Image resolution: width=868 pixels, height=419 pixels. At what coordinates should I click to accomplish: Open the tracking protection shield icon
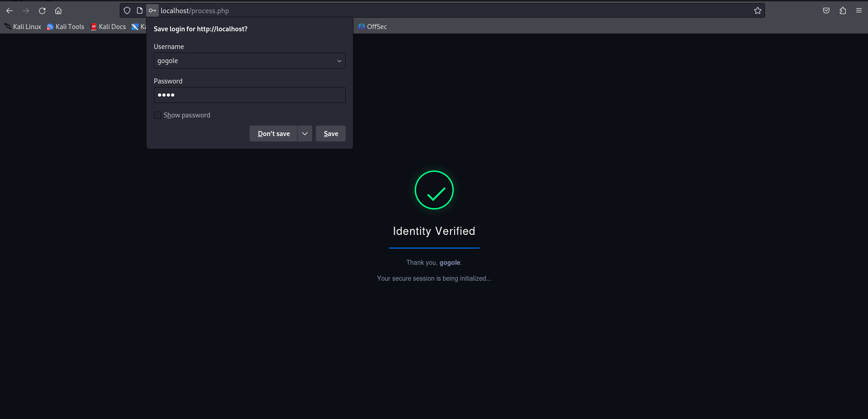[x=127, y=10]
